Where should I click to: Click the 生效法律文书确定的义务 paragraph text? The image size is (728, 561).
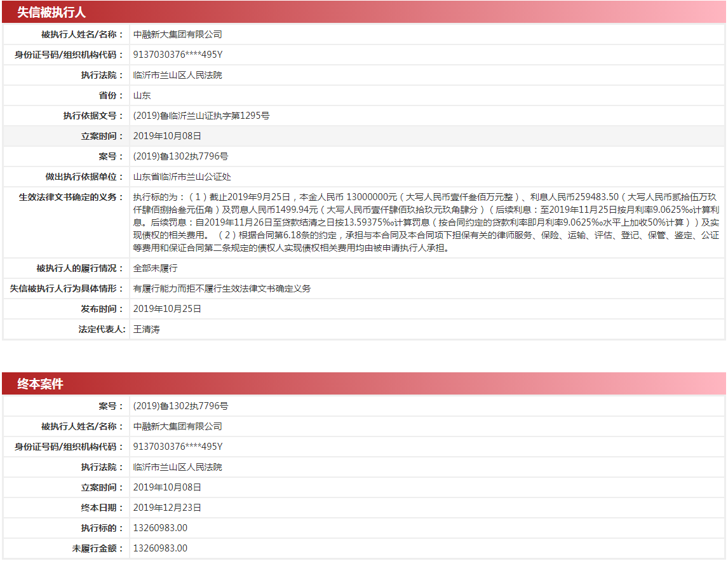pos(426,222)
